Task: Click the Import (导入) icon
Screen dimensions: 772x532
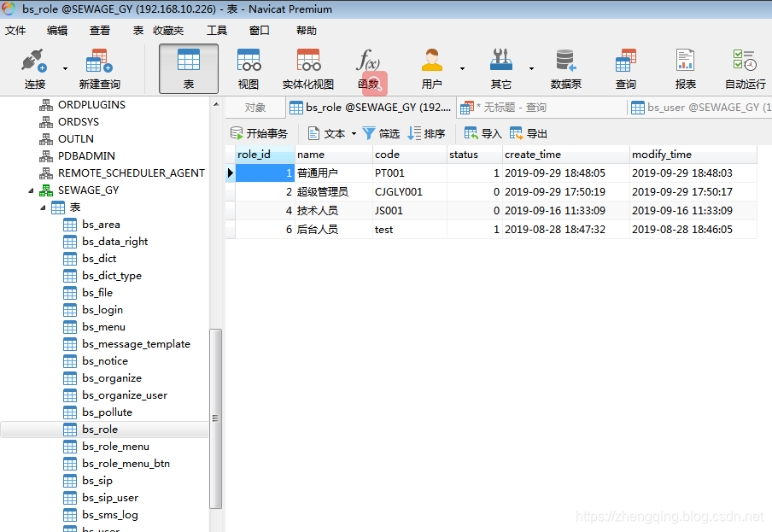Action: pyautogui.click(x=471, y=133)
